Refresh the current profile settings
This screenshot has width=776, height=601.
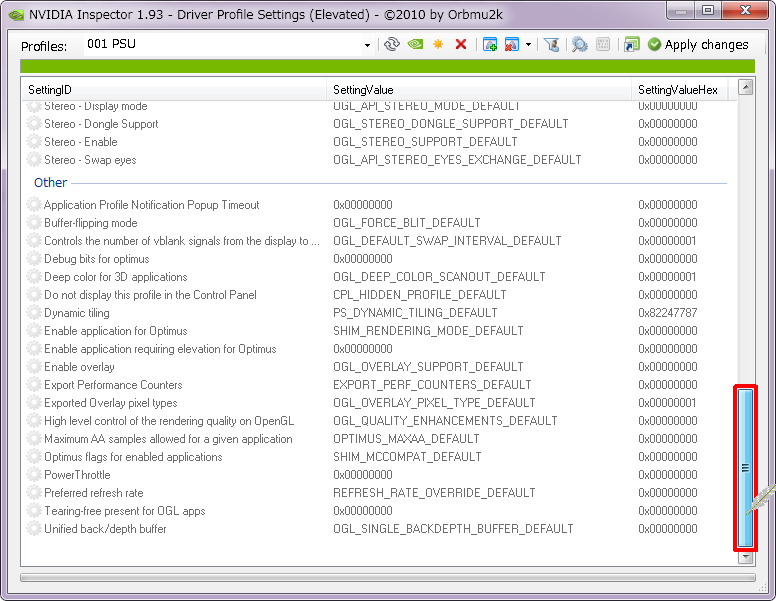391,45
